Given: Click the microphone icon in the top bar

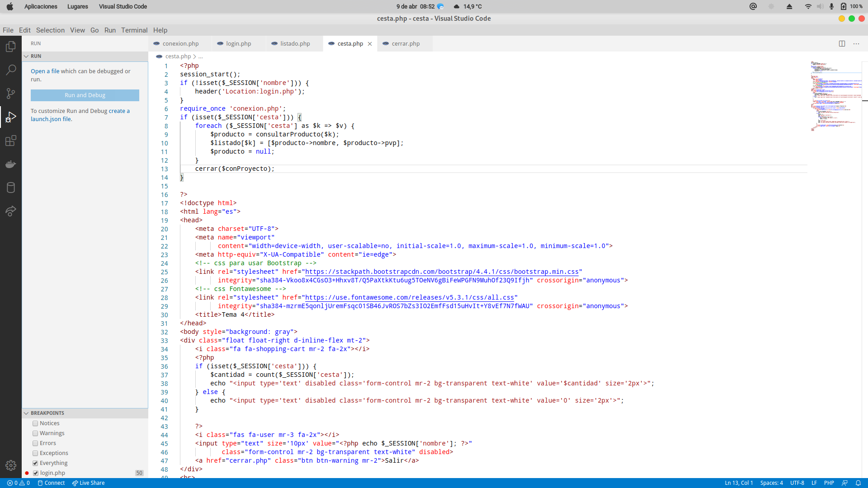Looking at the screenshot, I should pyautogui.click(x=832, y=6).
